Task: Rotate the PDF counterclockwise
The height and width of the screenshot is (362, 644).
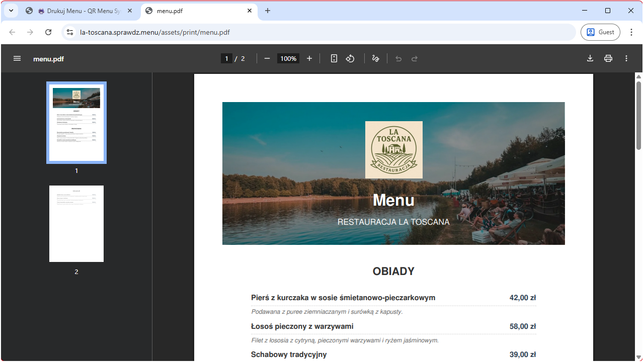Action: (x=350, y=58)
